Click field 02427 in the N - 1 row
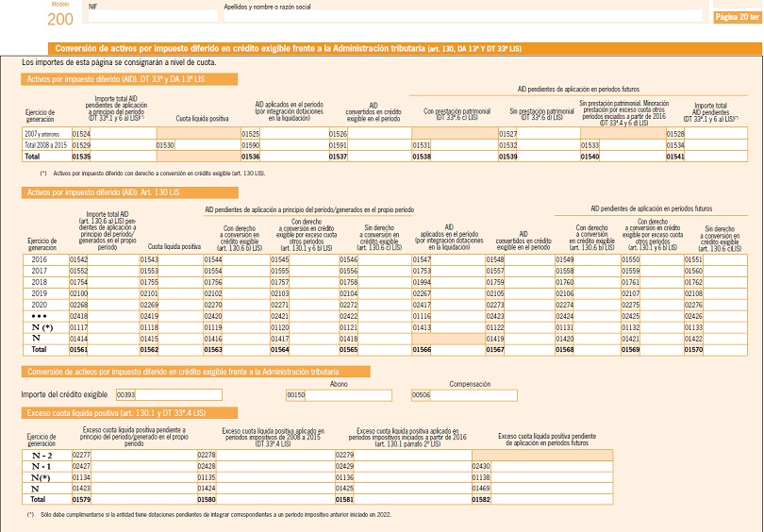Screen dimensions: 764x532 pyautogui.click(x=143, y=466)
